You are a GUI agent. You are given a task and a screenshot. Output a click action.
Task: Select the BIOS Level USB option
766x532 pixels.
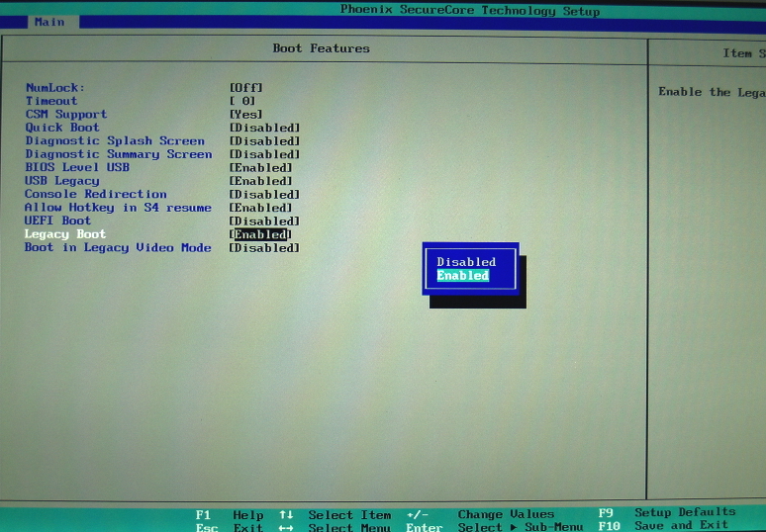pos(77,167)
